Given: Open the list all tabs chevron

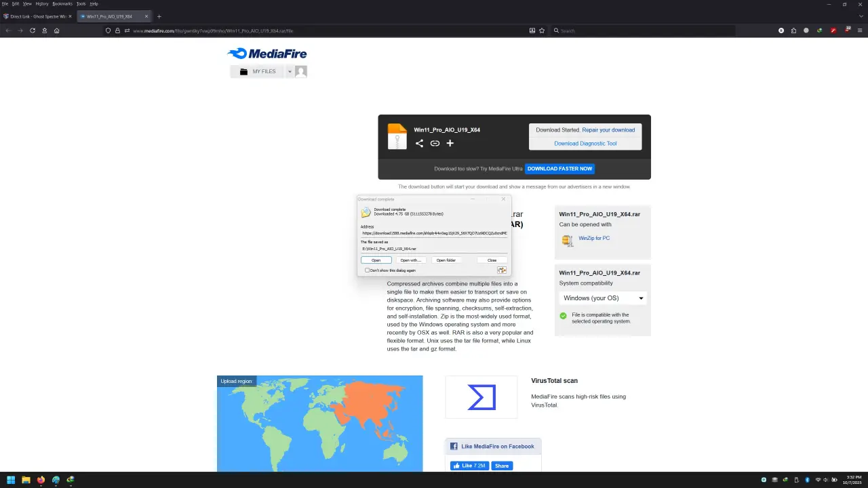Looking at the screenshot, I should [860, 16].
